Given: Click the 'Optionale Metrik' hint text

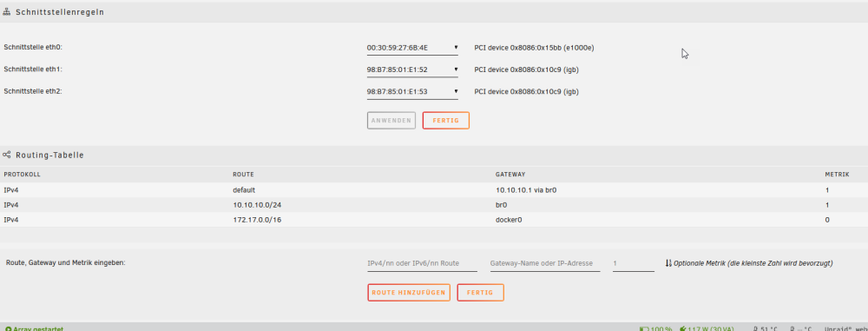Looking at the screenshot, I should 753,263.
